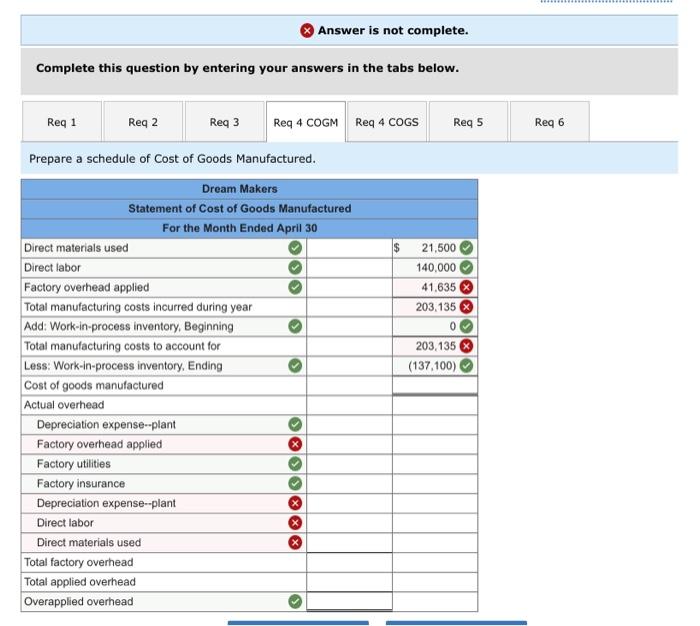Click green check beside Factory insurance row

[x=295, y=483]
